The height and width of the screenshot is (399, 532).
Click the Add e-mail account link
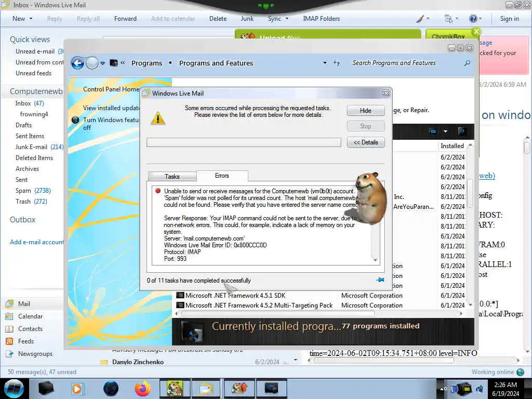(x=36, y=242)
